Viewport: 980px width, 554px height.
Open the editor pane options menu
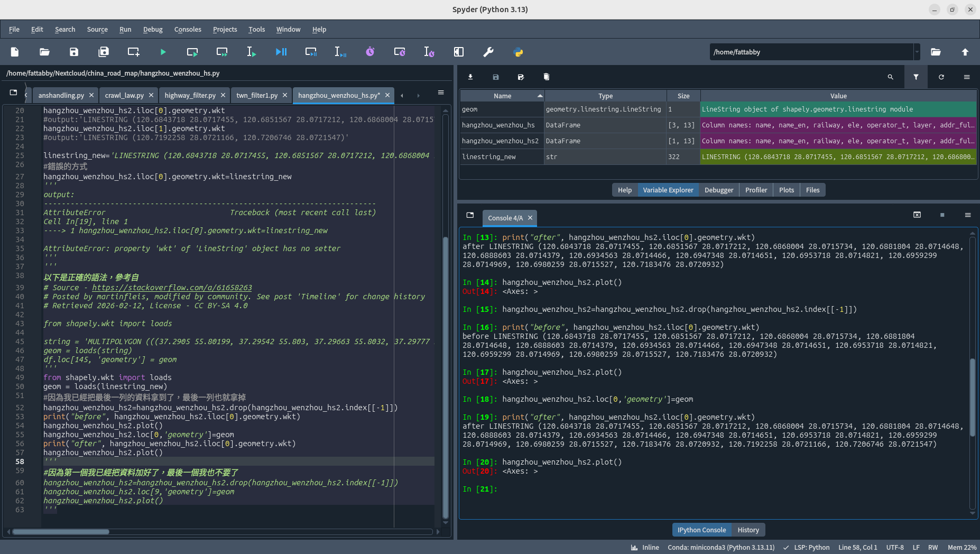coord(440,93)
